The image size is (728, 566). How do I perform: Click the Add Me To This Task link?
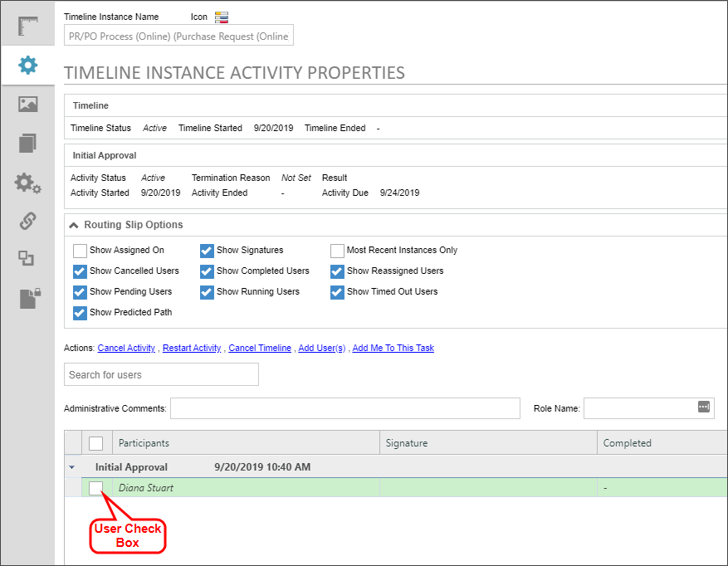tap(393, 349)
